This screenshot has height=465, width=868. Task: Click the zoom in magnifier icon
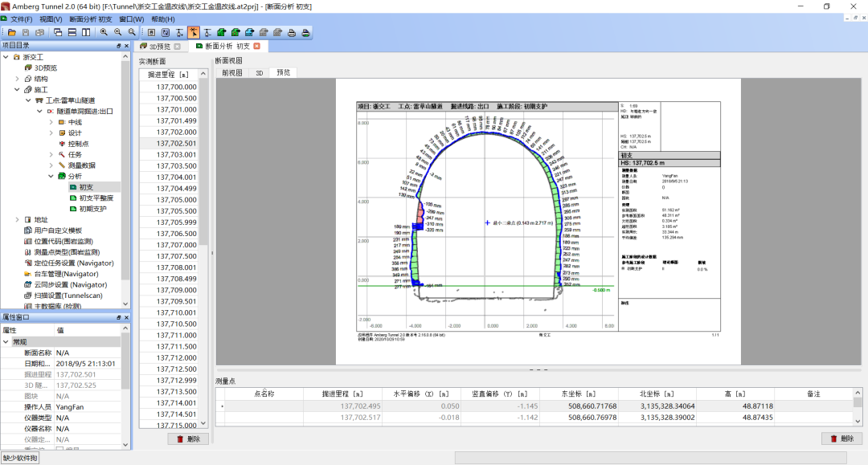click(104, 33)
